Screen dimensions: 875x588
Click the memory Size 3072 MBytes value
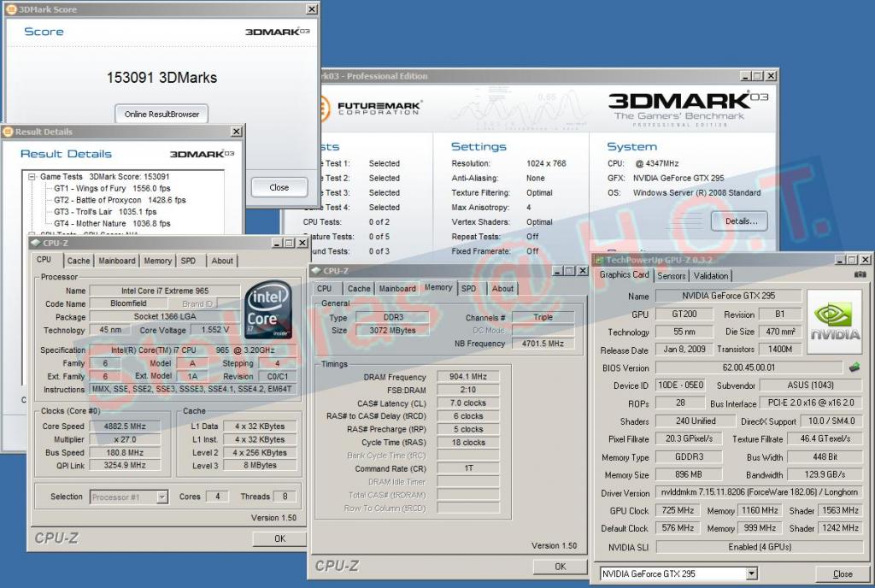tap(393, 330)
